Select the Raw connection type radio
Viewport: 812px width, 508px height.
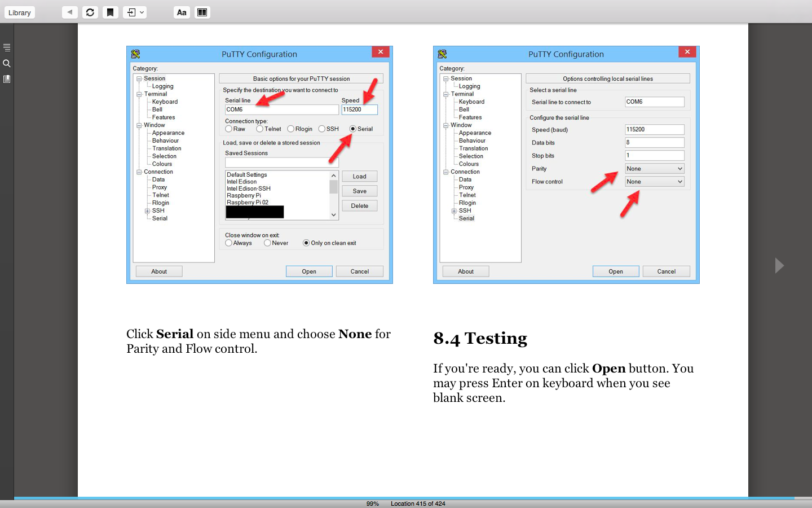point(228,129)
